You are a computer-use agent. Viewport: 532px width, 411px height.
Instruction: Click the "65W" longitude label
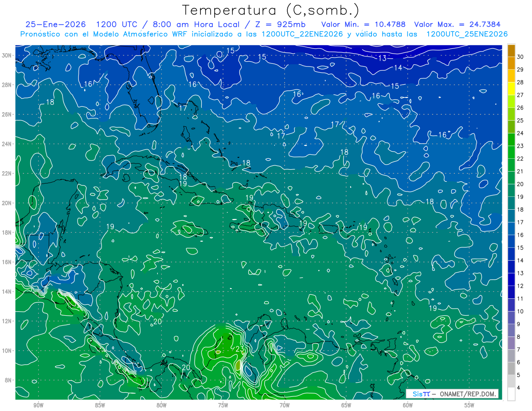346,405
